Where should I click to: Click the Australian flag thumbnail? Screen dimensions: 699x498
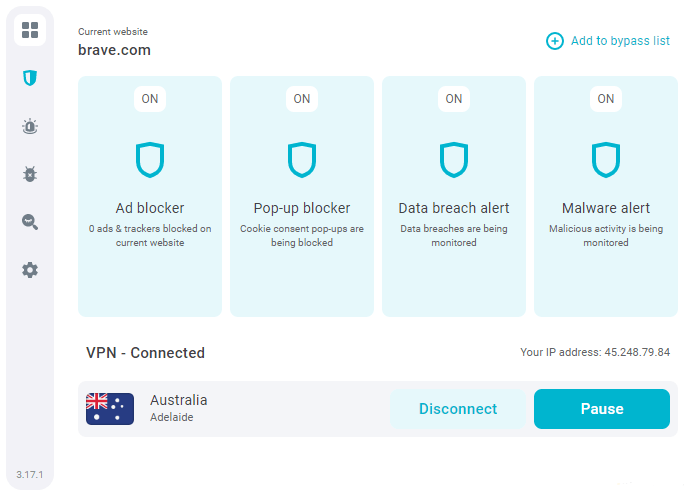pos(110,409)
